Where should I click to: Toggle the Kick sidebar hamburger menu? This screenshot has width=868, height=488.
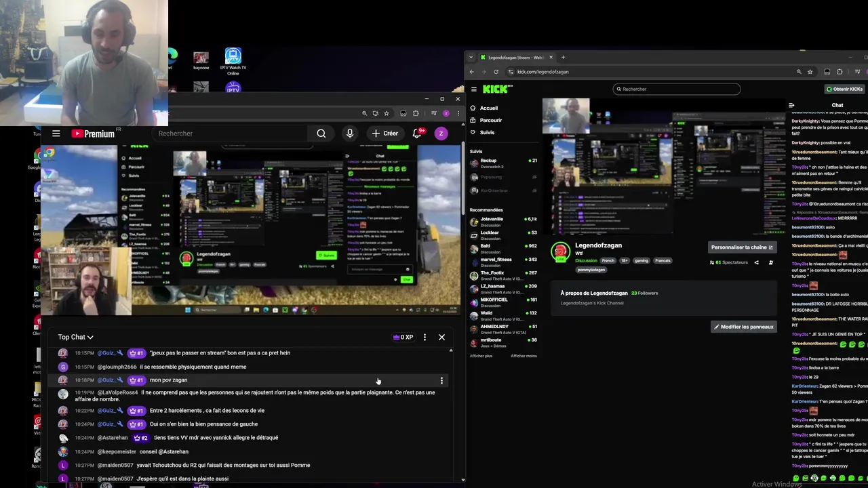click(473, 89)
